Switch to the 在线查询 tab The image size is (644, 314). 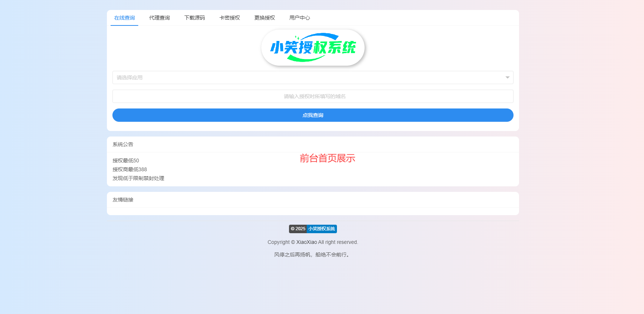click(124, 18)
